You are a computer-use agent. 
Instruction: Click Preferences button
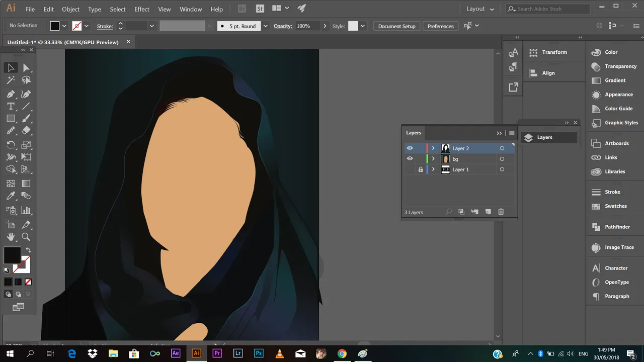pyautogui.click(x=441, y=26)
